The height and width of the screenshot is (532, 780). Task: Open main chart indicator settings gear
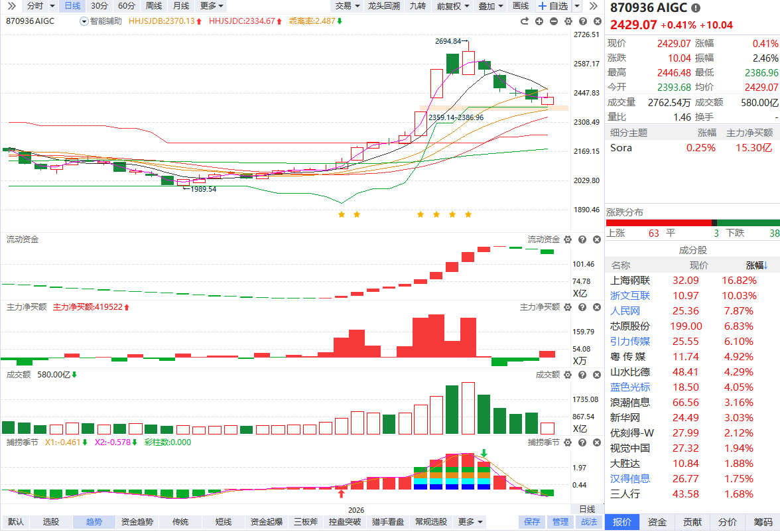pos(568,21)
